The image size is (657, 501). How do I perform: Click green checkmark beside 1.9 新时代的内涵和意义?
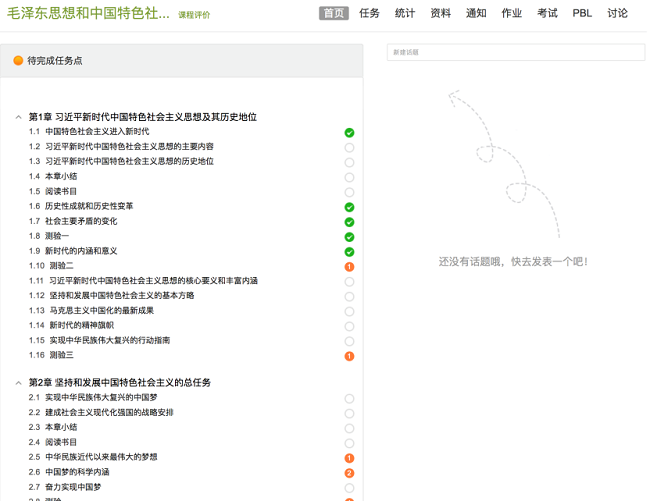349,252
